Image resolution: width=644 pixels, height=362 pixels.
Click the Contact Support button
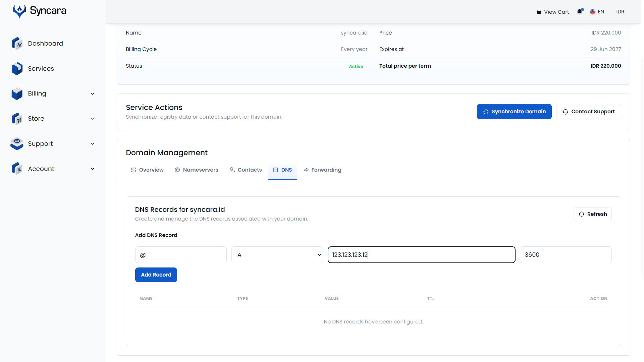pos(589,112)
